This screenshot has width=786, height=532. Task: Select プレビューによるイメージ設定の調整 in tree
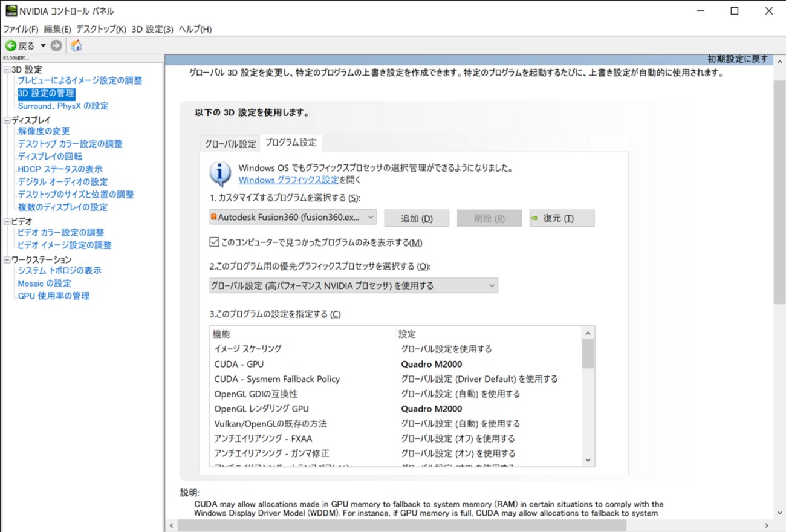point(80,80)
